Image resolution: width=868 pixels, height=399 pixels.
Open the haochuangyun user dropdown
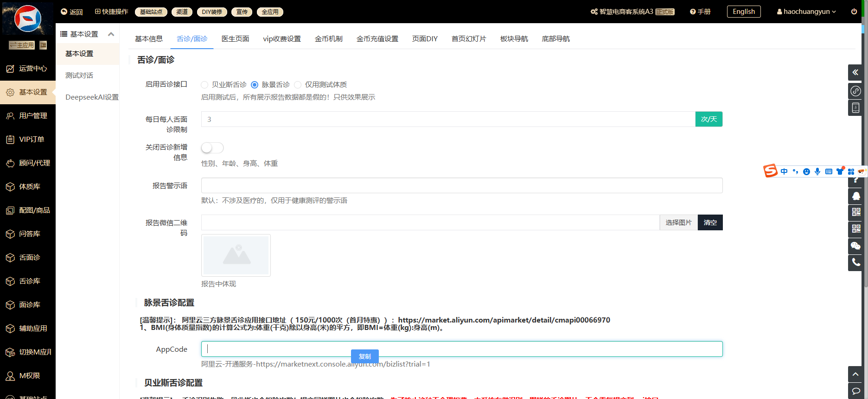pyautogui.click(x=806, y=12)
